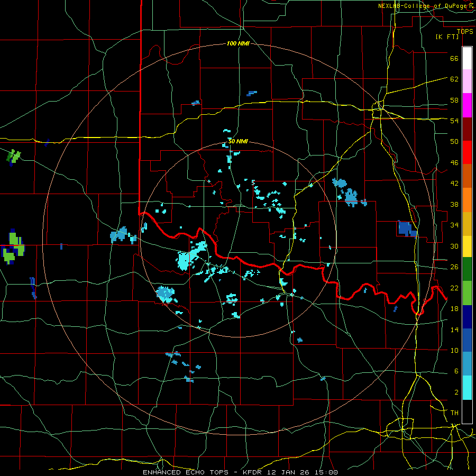476x476 pixels.
Task: Click the black TH threshold swatch
Action: (x=467, y=411)
